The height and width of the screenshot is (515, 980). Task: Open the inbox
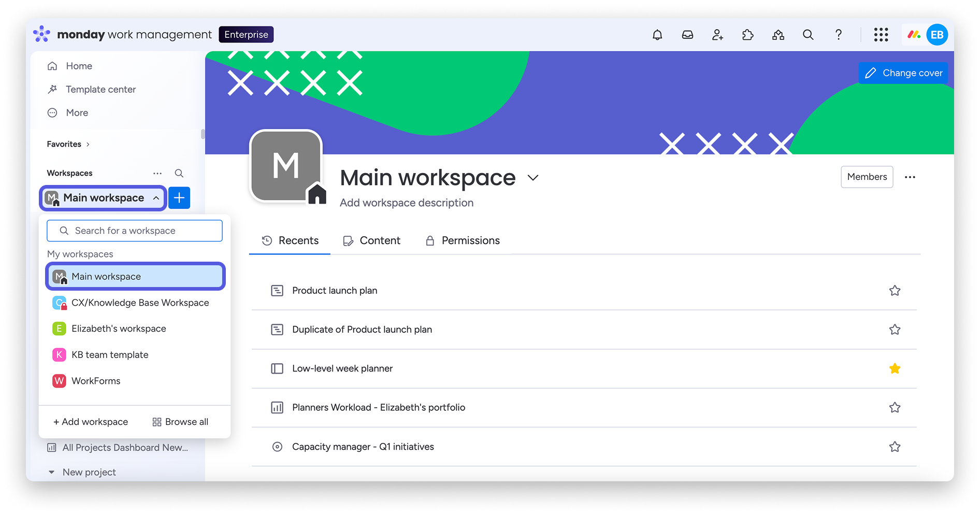[687, 34]
